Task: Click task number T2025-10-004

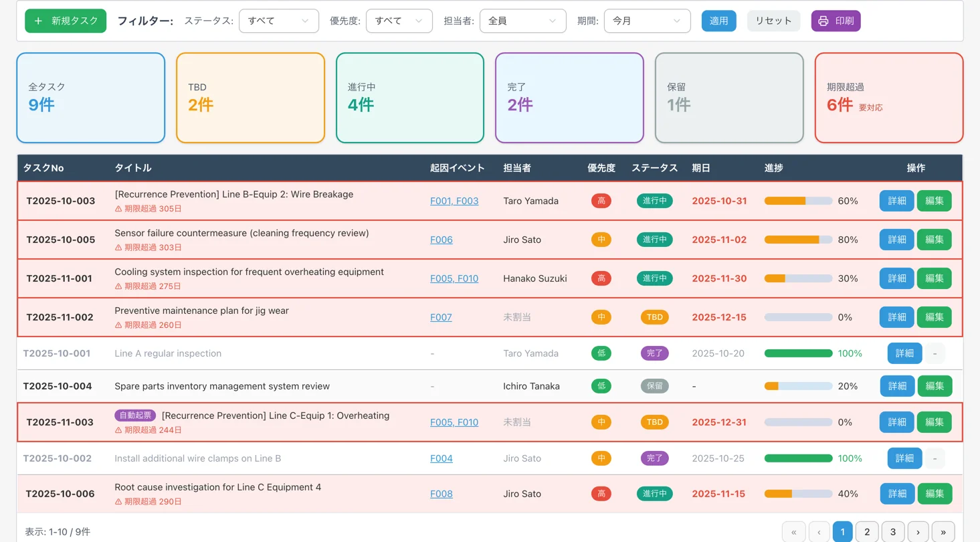Action: [58, 386]
